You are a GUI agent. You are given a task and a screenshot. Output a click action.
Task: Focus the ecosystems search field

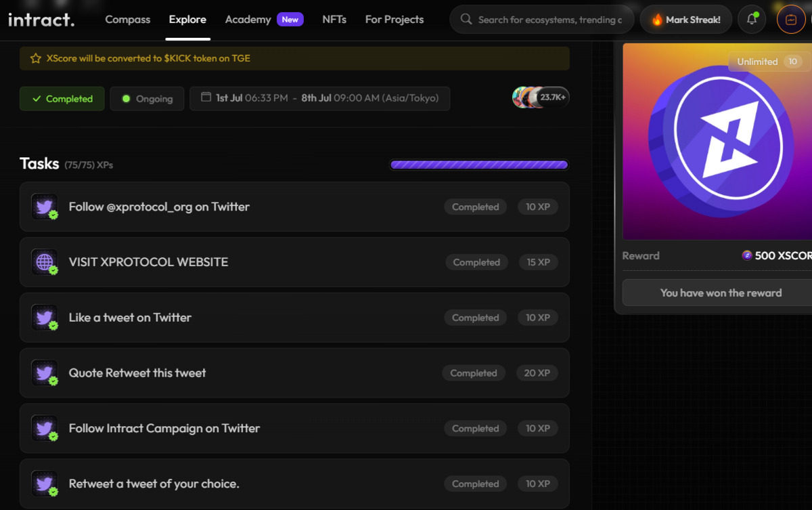pyautogui.click(x=542, y=20)
